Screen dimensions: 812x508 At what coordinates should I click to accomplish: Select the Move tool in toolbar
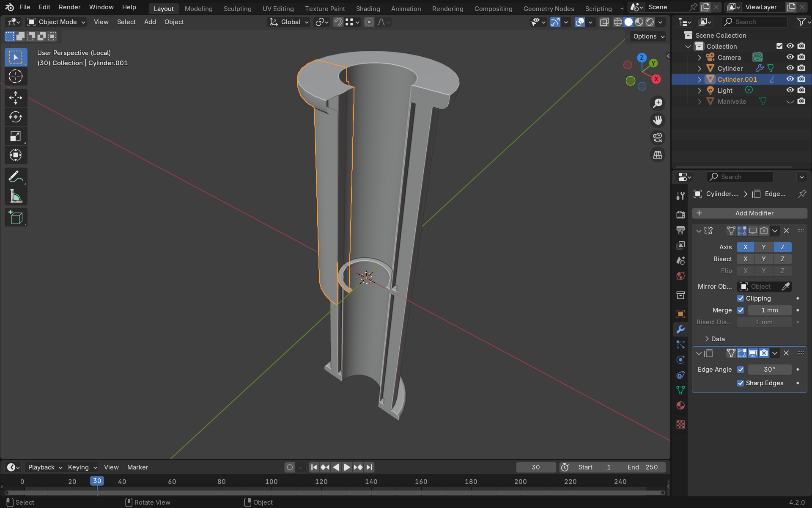(16, 98)
